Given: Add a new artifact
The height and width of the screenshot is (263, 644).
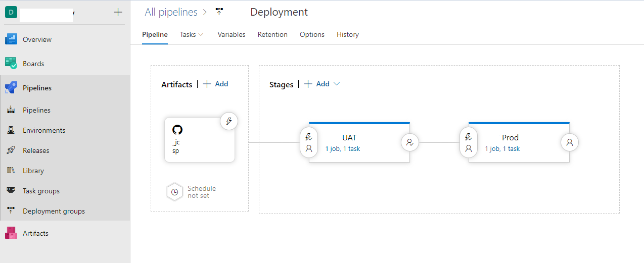Looking at the screenshot, I should (216, 84).
